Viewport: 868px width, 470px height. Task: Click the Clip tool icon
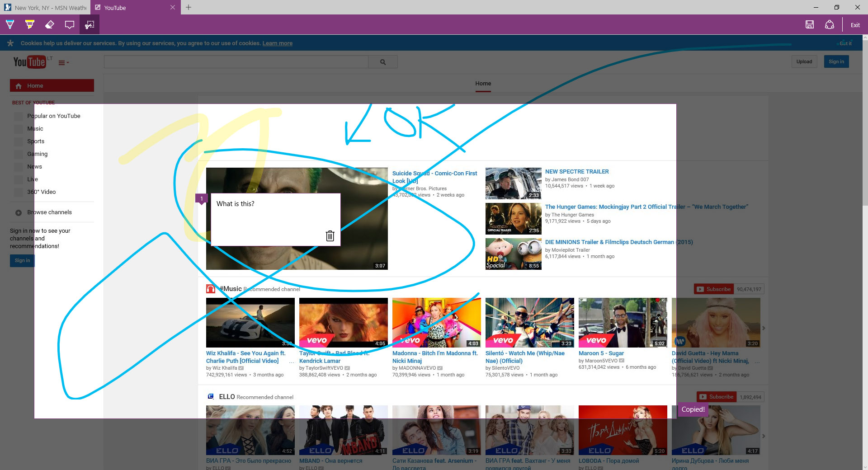tap(90, 25)
